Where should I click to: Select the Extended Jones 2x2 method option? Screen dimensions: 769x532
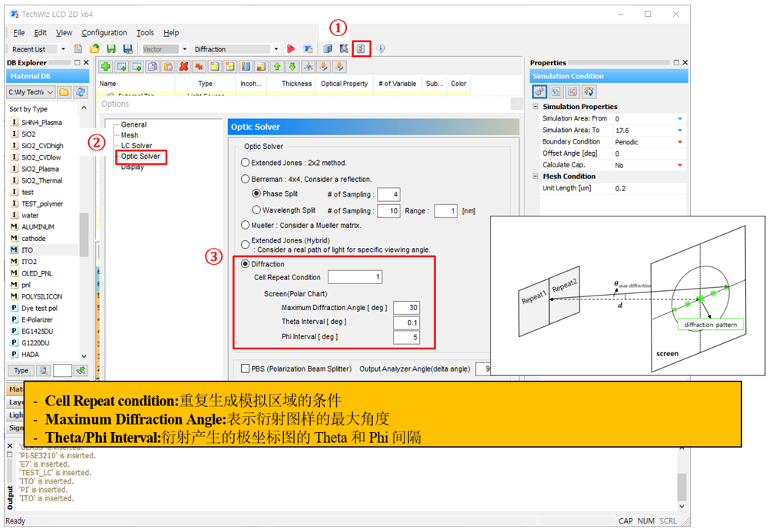click(246, 163)
